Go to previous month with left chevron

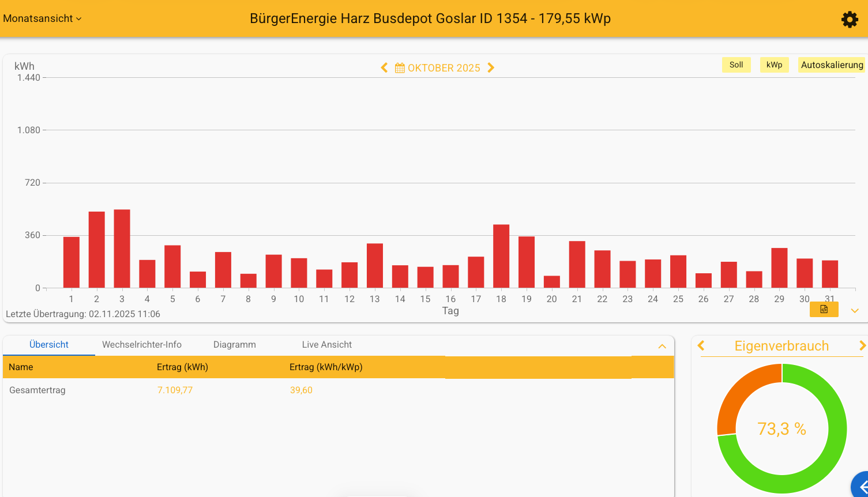(x=384, y=68)
